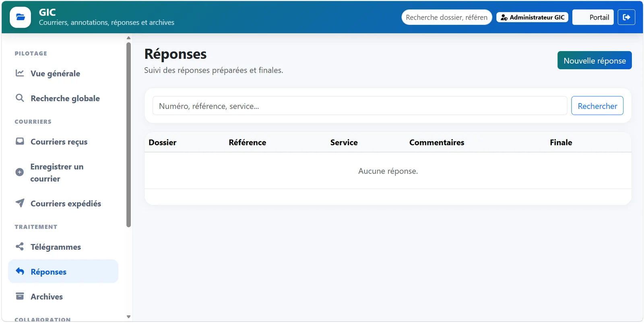644x323 pixels.
Task: Click the GIC title text in header
Action: pos(47,12)
